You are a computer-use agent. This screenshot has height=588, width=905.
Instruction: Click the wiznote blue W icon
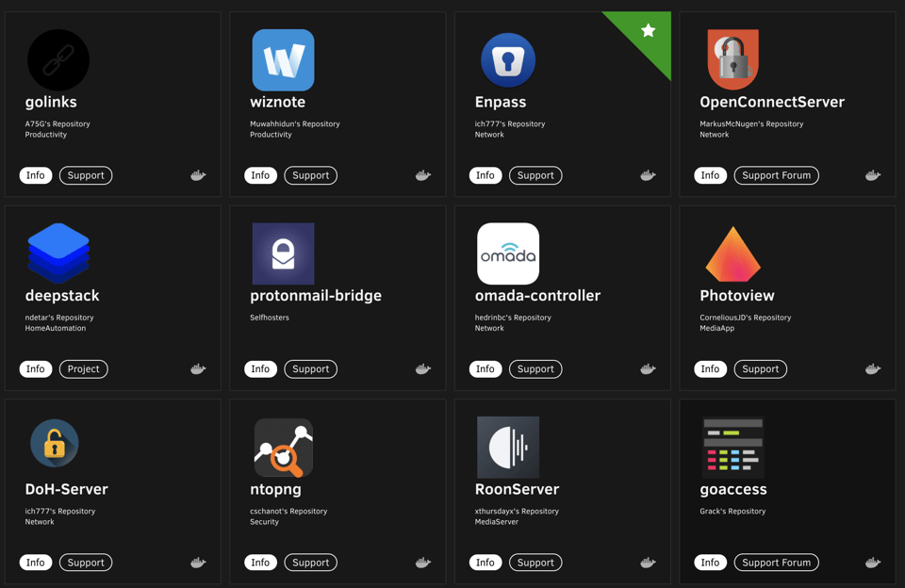282,58
